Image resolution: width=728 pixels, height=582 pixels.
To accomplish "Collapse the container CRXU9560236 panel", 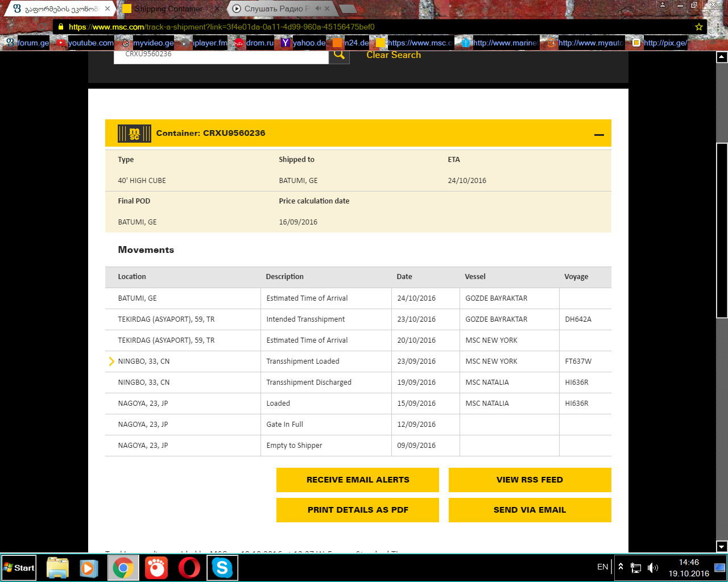I will coord(599,135).
